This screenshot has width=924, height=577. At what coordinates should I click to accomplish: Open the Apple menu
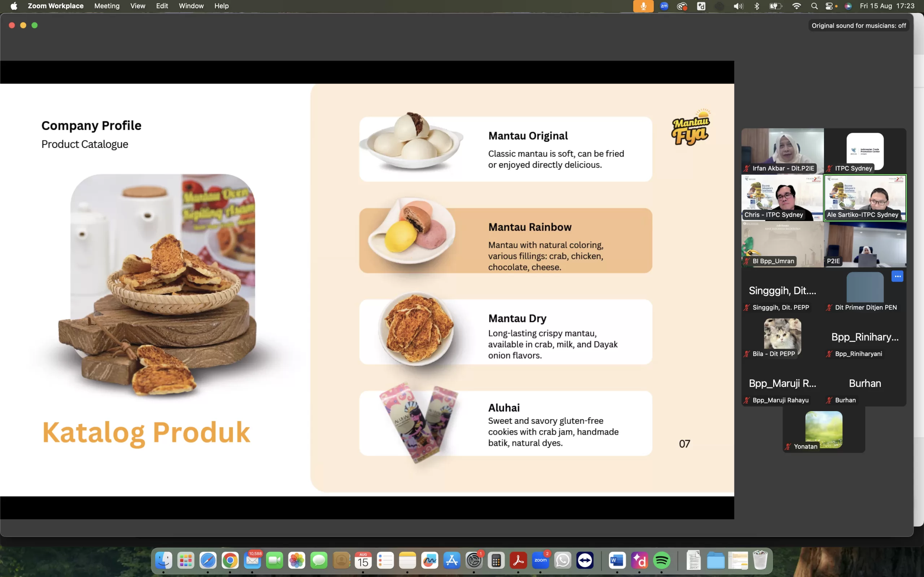14,6
